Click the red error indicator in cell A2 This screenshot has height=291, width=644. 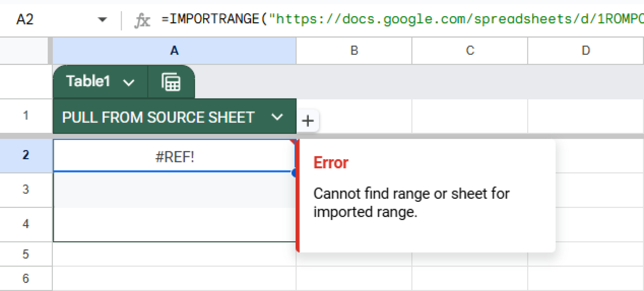coord(293,142)
